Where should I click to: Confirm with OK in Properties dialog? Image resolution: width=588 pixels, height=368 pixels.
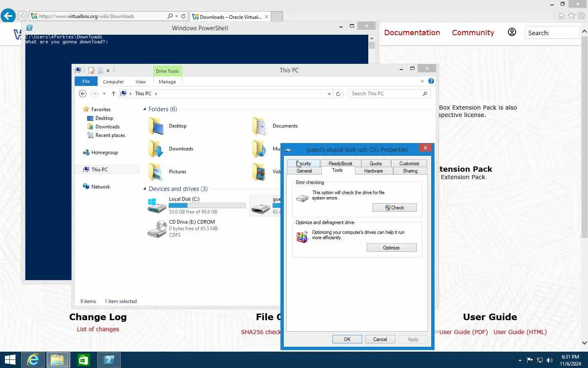click(347, 339)
